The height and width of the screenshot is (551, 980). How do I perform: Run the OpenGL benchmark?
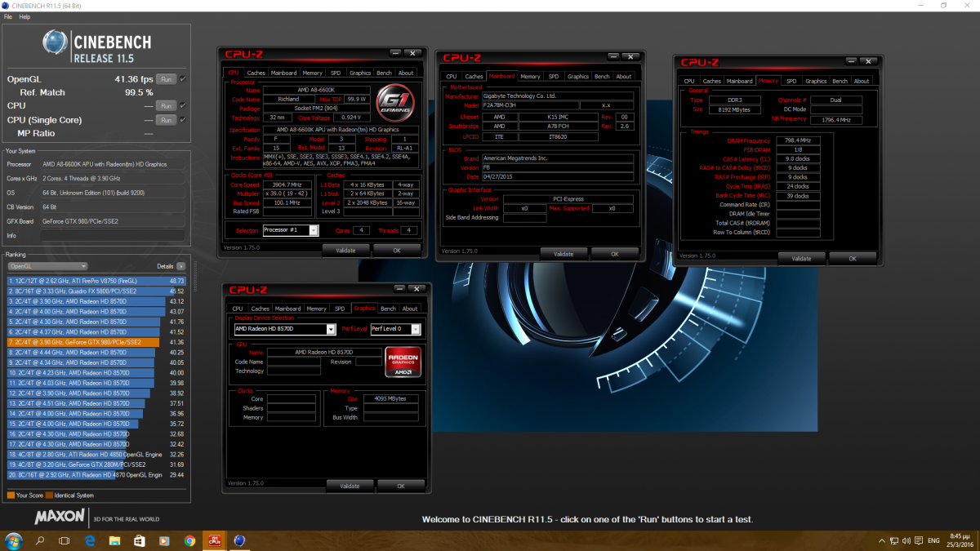click(x=166, y=79)
